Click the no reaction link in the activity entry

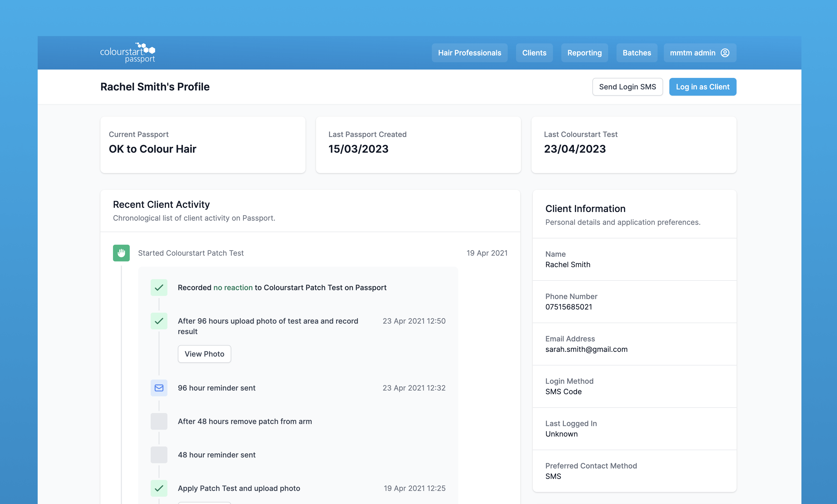pyautogui.click(x=233, y=288)
